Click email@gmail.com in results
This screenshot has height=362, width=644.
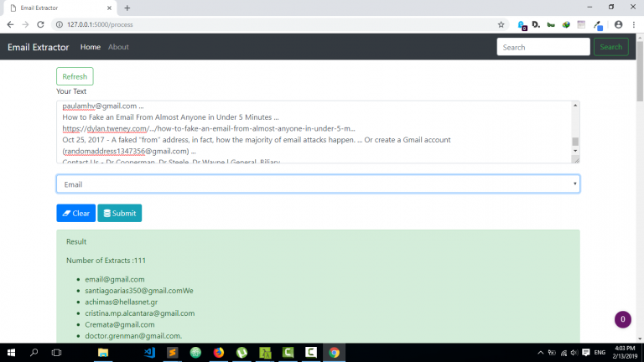[x=115, y=279]
